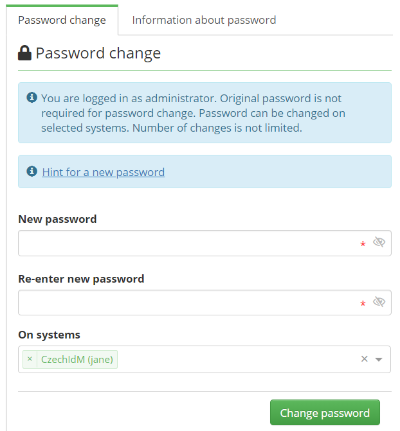Click the CzechIdM (jane) system tag
Screen dimensions: 400x431
[77, 359]
